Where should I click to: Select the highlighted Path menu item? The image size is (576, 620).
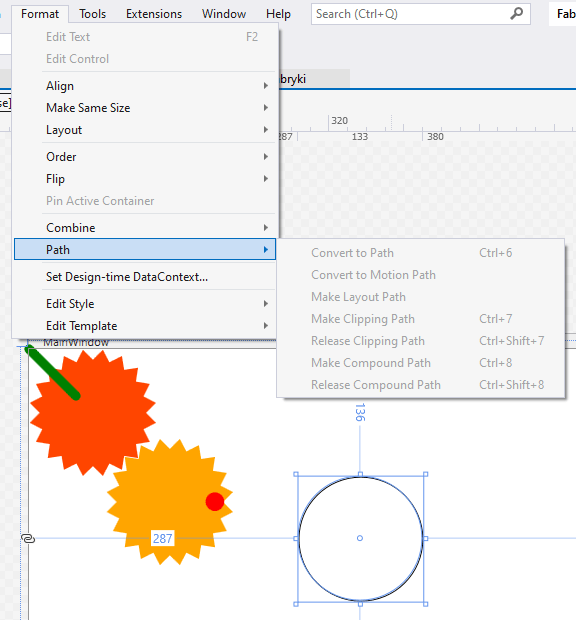145,249
